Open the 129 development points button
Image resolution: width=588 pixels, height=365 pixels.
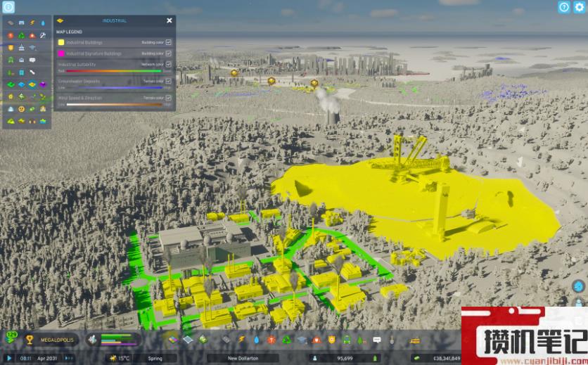[12, 338]
